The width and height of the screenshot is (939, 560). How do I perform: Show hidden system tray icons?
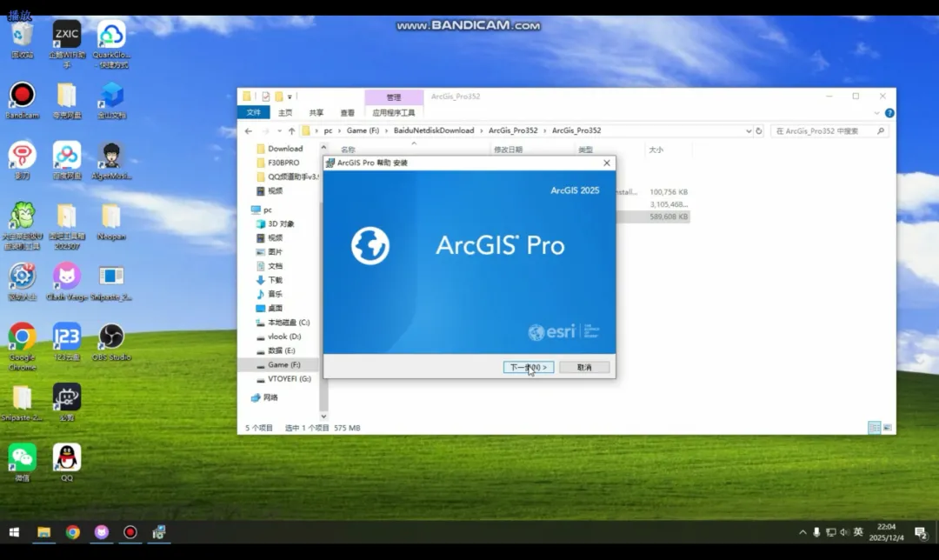click(802, 532)
